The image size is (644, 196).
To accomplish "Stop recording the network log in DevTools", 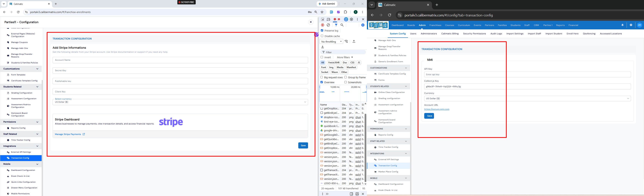I will pos(323,25).
